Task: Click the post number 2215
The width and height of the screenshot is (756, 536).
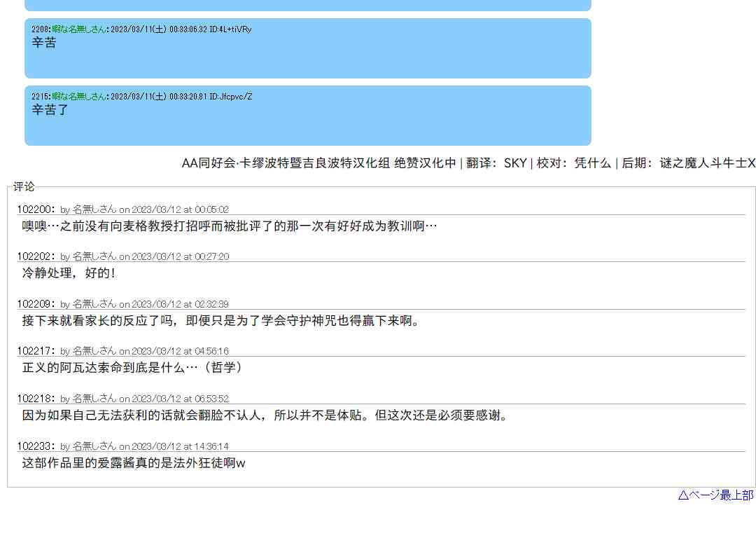Action: [40, 97]
